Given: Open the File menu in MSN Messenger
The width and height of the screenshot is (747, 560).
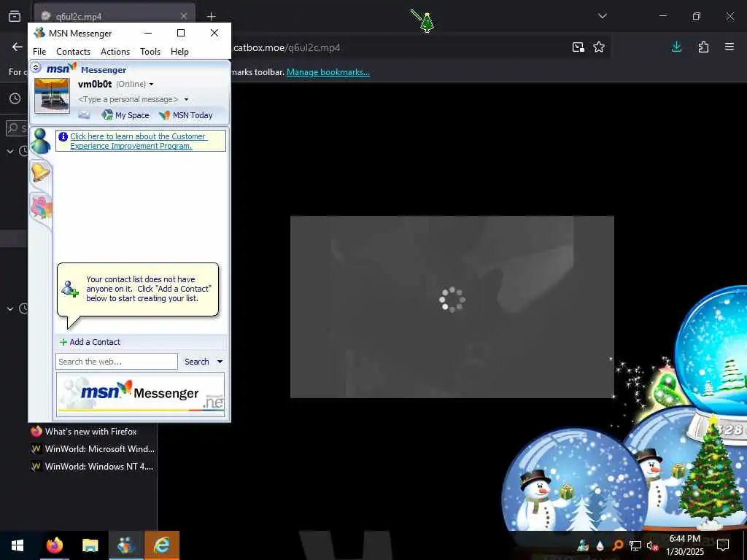Looking at the screenshot, I should click(x=39, y=52).
